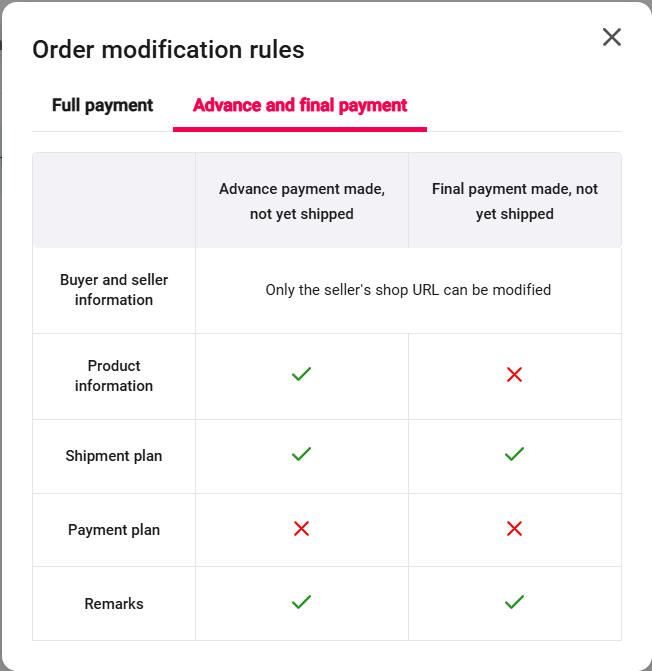
Task: Select the Advance and final payment tab
Action: click(300, 105)
